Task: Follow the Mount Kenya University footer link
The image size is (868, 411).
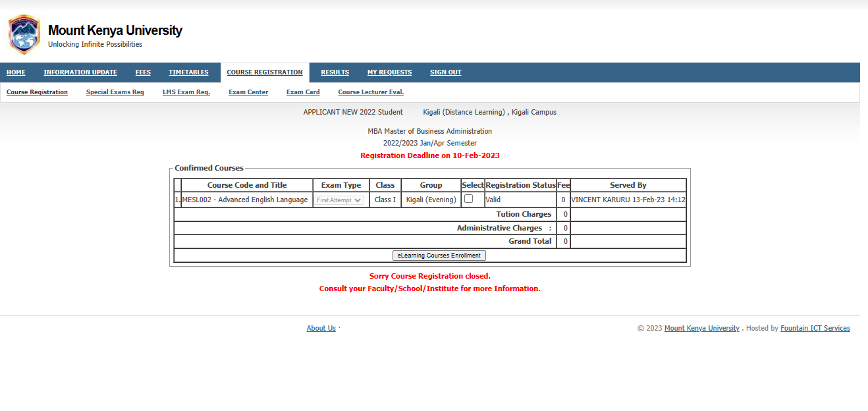Action: pos(702,328)
